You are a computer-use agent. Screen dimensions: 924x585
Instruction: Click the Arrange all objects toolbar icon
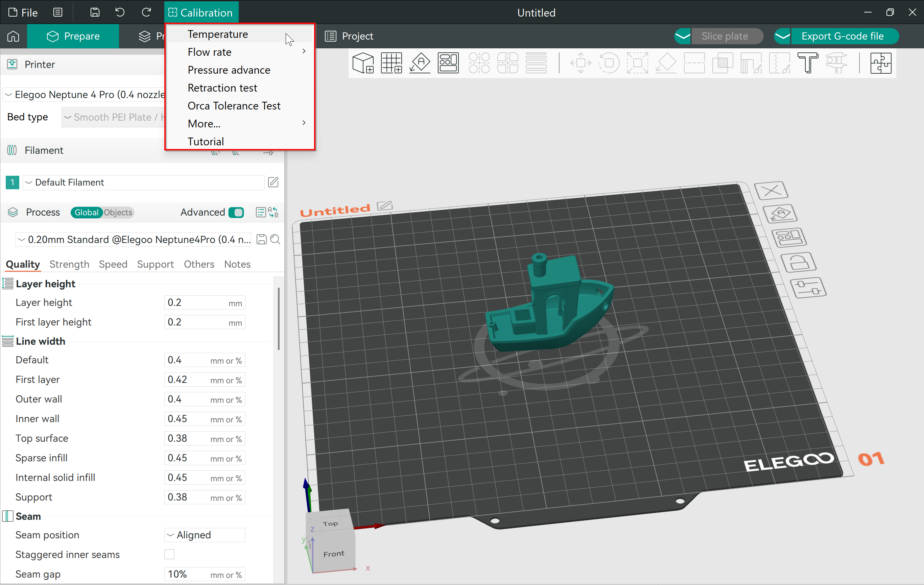pos(448,63)
